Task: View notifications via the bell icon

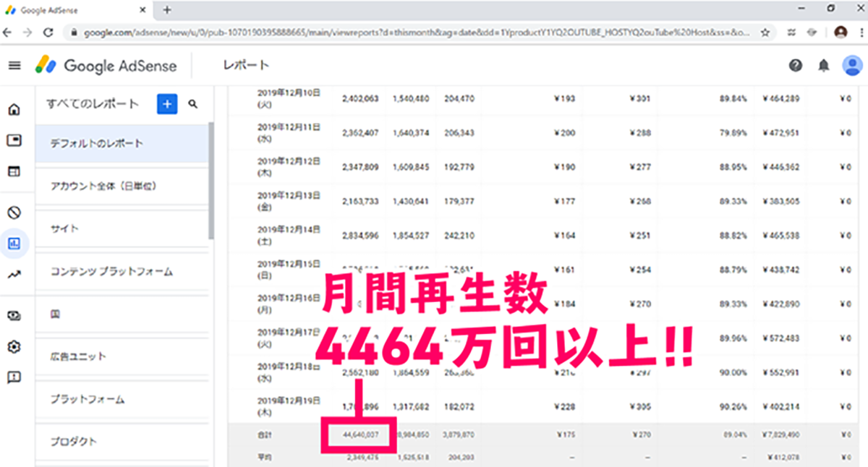Action: pos(824,66)
